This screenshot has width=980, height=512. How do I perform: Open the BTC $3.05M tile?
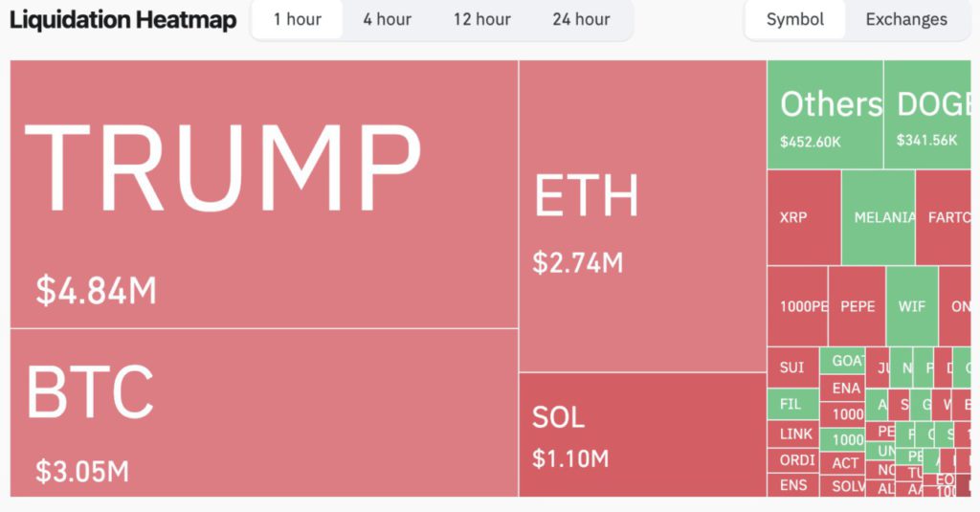263,412
